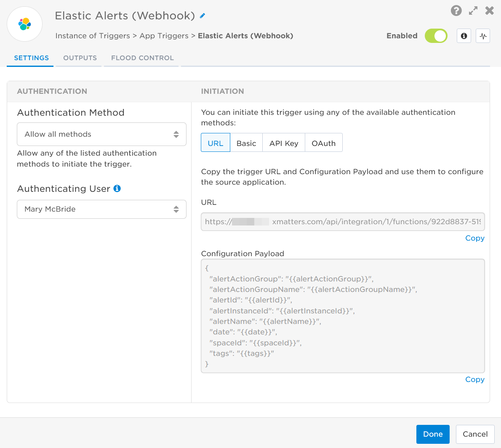The image size is (501, 448).
Task: Click the Done button
Action: coord(433,434)
